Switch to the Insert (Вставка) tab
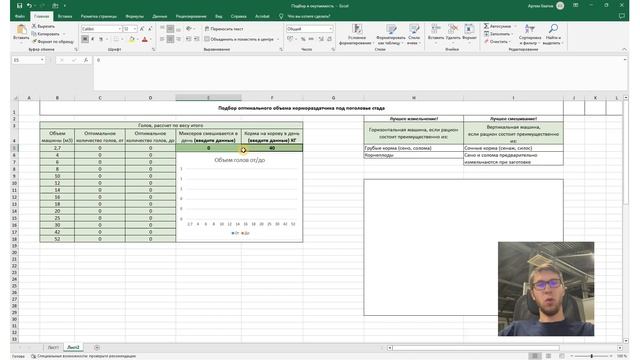 (x=65, y=16)
